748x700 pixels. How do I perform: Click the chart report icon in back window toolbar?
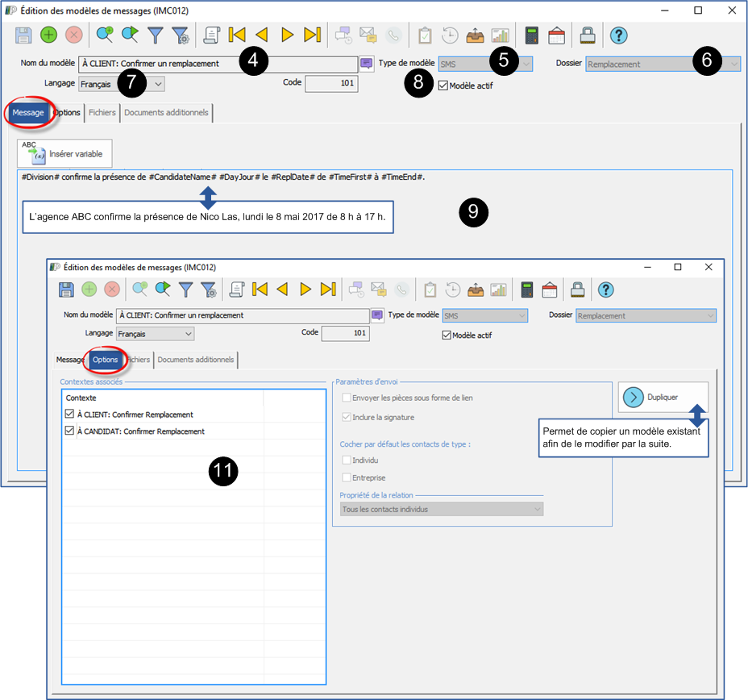coord(500,35)
